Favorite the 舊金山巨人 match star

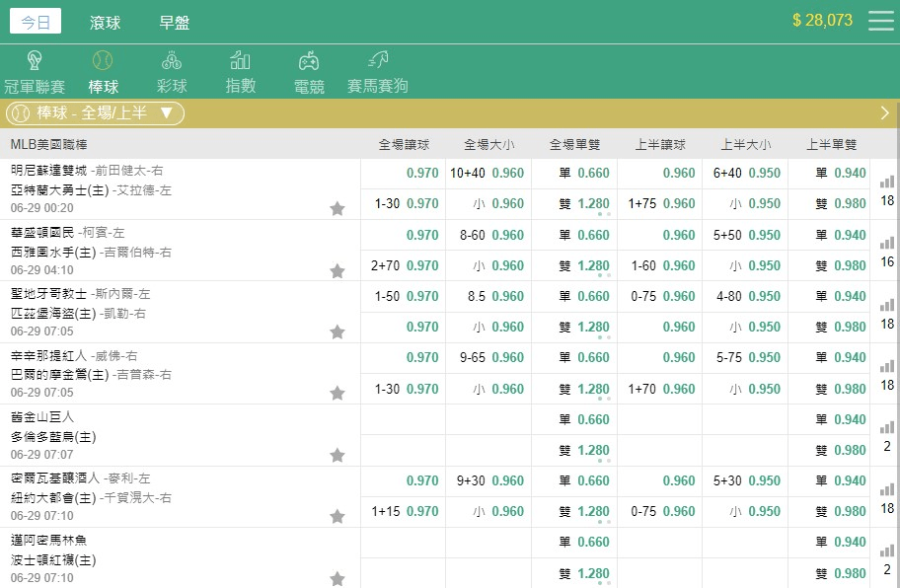pyautogui.click(x=337, y=455)
